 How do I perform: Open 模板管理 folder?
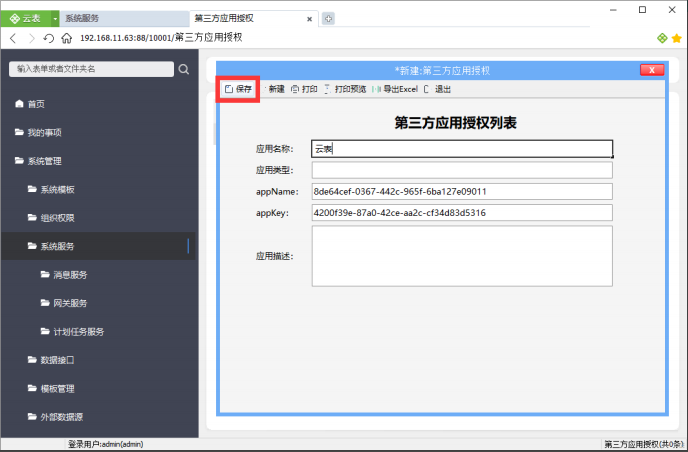pyautogui.click(x=51, y=389)
